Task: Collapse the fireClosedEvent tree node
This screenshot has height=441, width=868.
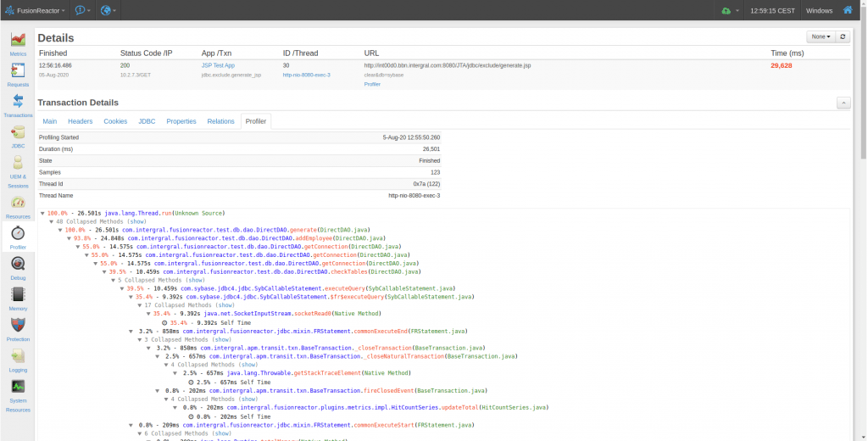Action: pyautogui.click(x=158, y=391)
